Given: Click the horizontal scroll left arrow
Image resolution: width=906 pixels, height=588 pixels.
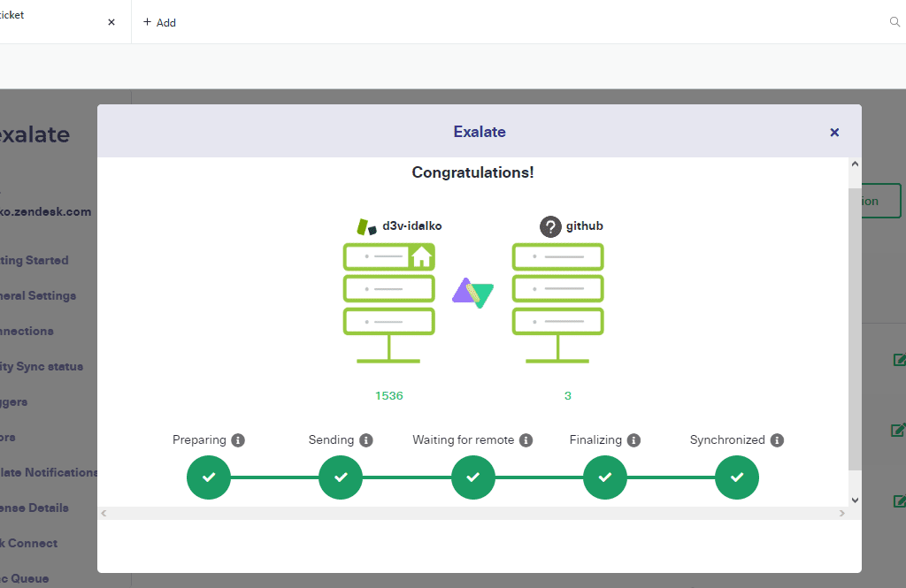Looking at the screenshot, I should tap(104, 513).
